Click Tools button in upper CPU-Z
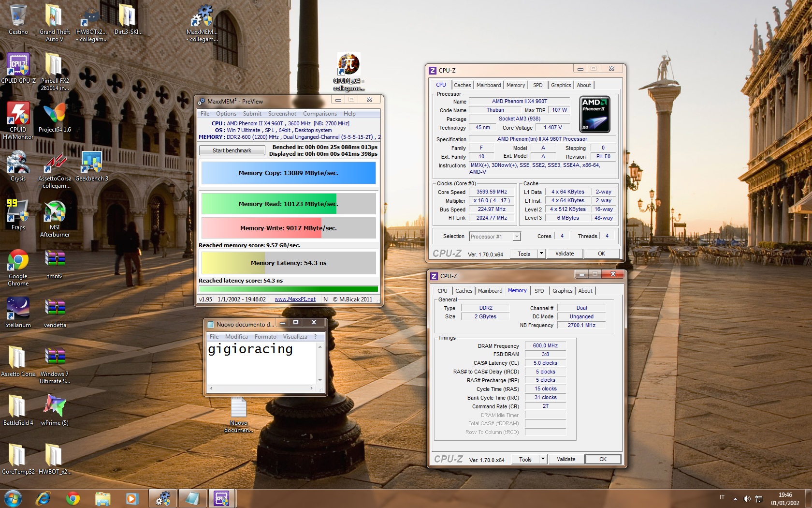The image size is (812, 508). click(x=524, y=254)
